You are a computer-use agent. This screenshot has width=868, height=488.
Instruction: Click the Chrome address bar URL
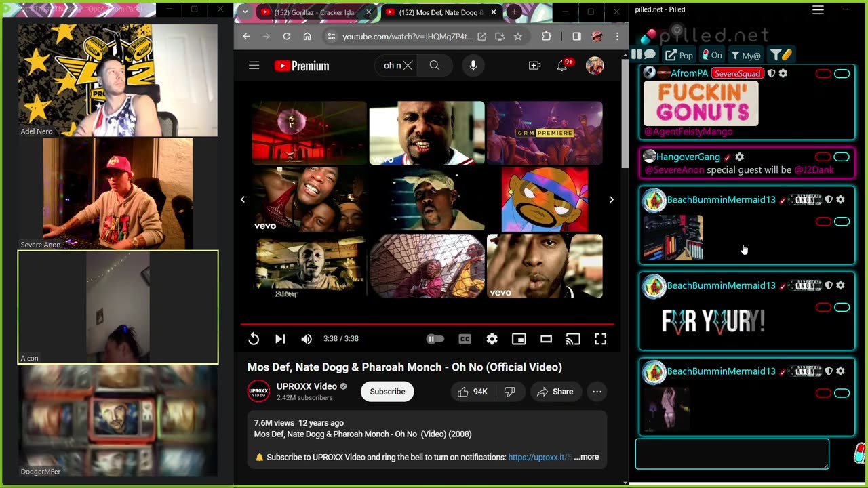tap(408, 37)
